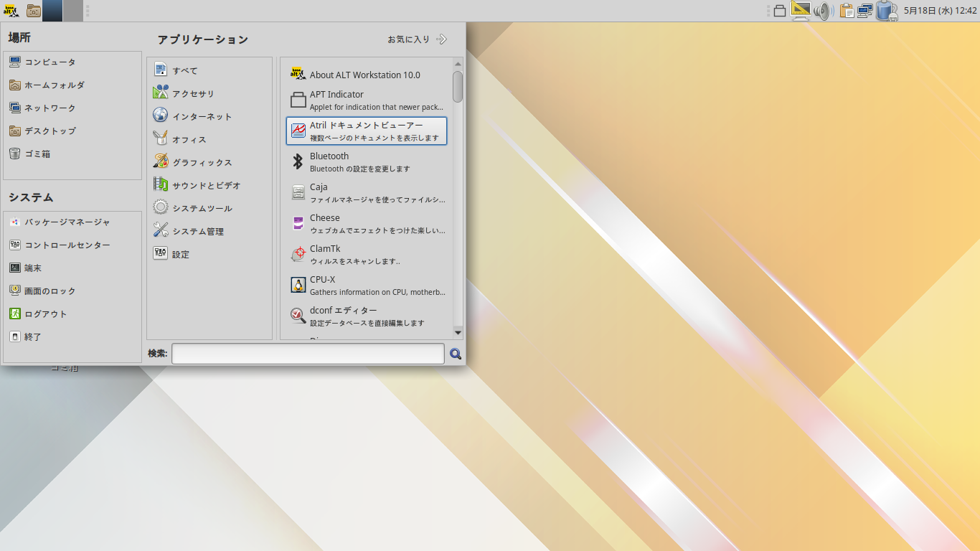This screenshot has width=980, height=551.
Task: Click the 検索 search text field
Action: point(308,354)
